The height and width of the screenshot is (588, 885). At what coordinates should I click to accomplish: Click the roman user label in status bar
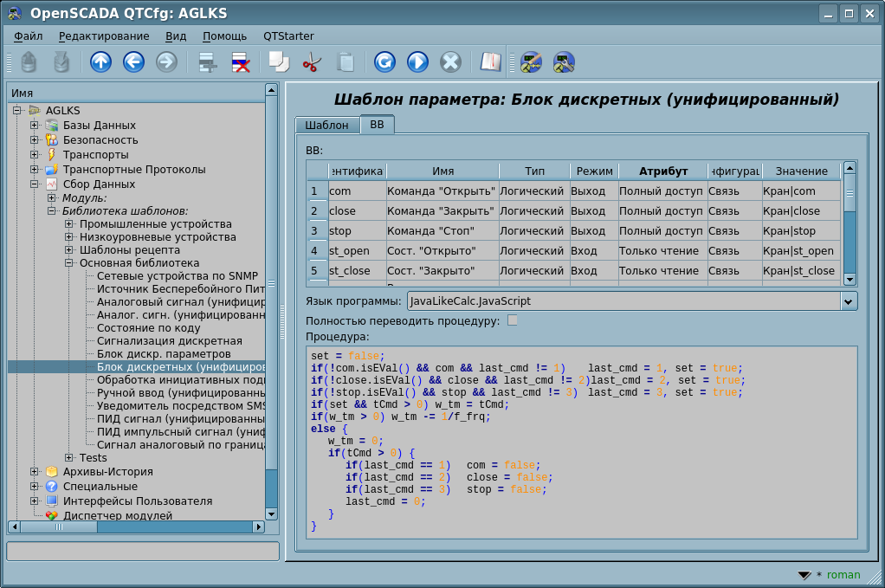pyautogui.click(x=843, y=575)
